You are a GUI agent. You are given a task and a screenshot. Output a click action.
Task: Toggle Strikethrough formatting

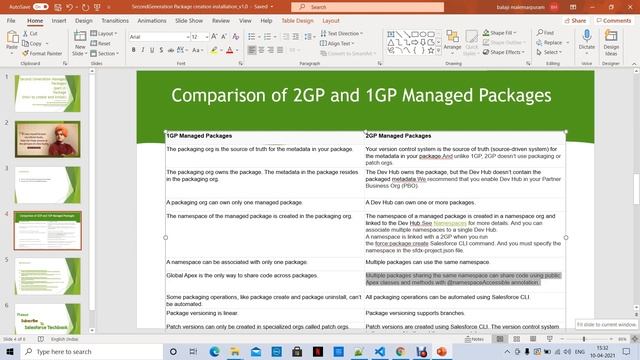tap(171, 50)
